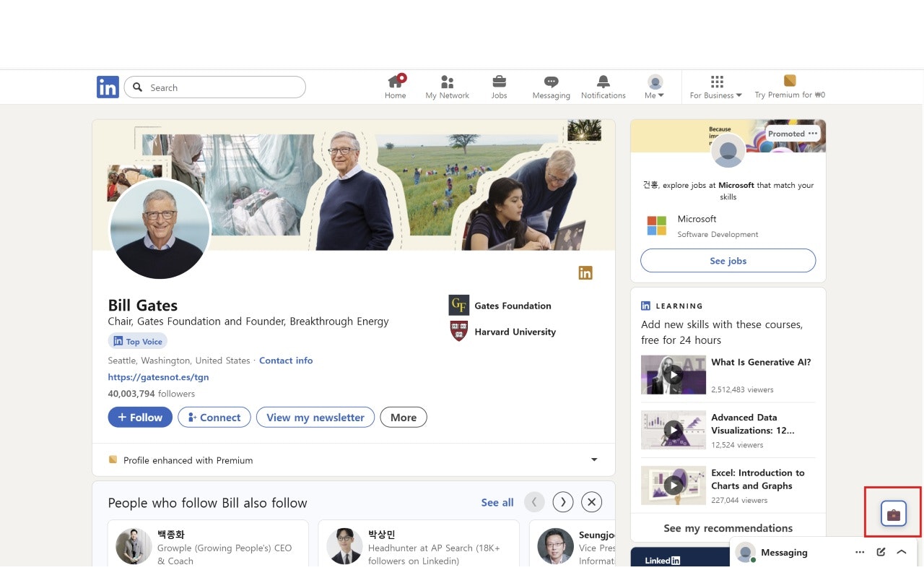Open the three-dot menu in the Messaging panel

860,551
